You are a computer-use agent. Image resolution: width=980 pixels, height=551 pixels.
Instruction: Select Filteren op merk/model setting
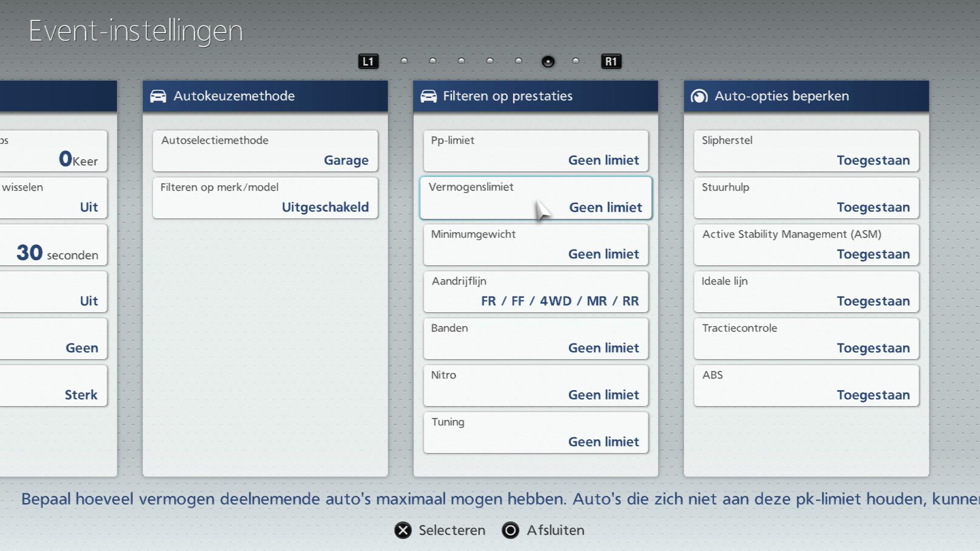pyautogui.click(x=265, y=197)
